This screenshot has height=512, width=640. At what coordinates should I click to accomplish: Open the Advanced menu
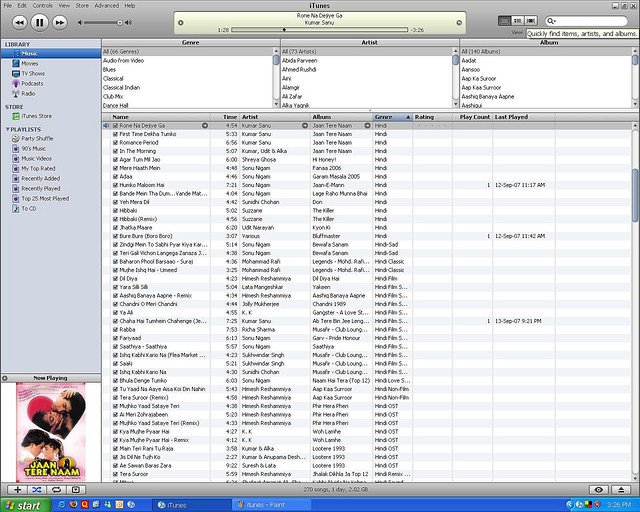107,6
